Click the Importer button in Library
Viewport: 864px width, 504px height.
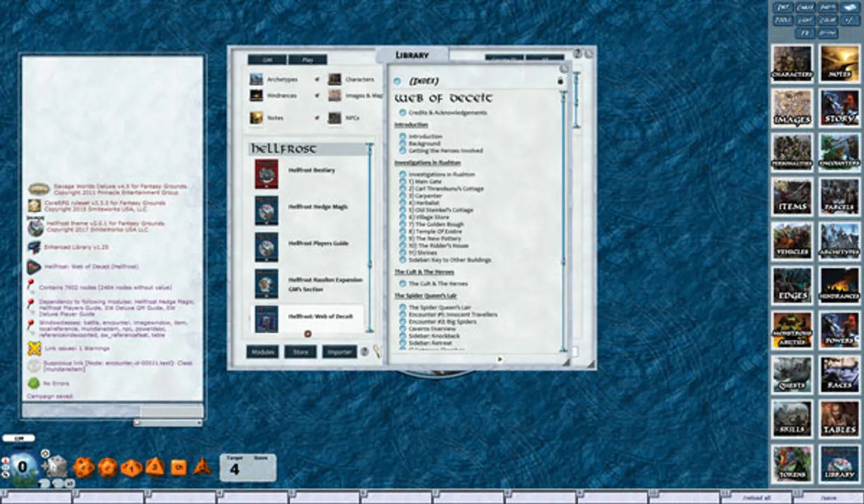[x=339, y=352]
